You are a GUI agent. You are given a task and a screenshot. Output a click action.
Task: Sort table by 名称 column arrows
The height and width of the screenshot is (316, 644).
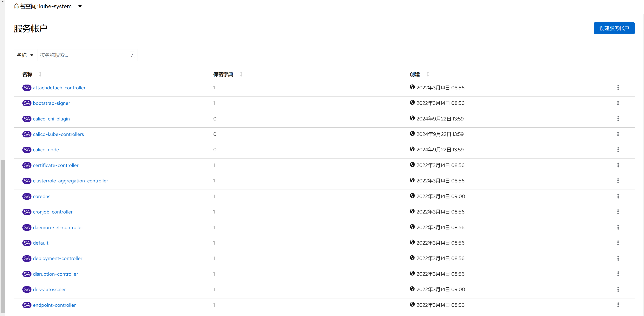click(40, 74)
